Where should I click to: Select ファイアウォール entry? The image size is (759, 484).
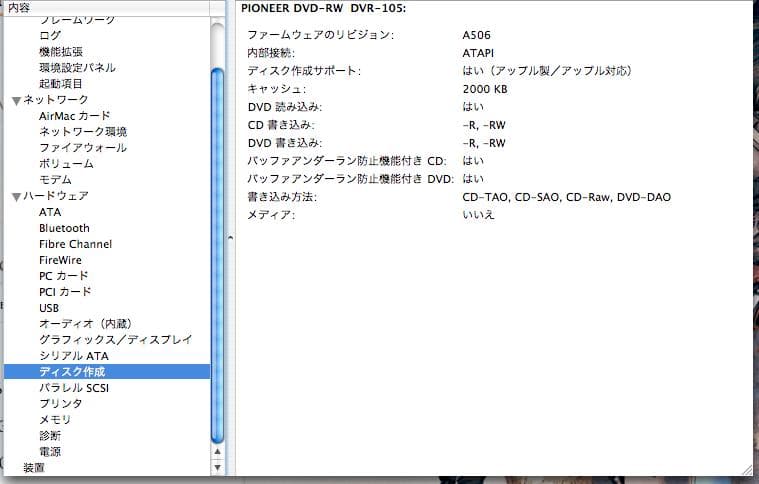tap(83, 148)
